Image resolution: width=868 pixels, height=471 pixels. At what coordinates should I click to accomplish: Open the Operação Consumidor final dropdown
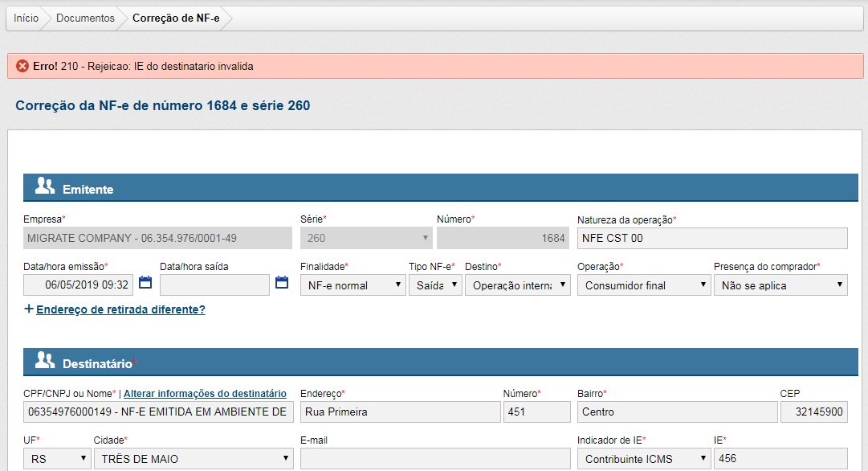(644, 285)
